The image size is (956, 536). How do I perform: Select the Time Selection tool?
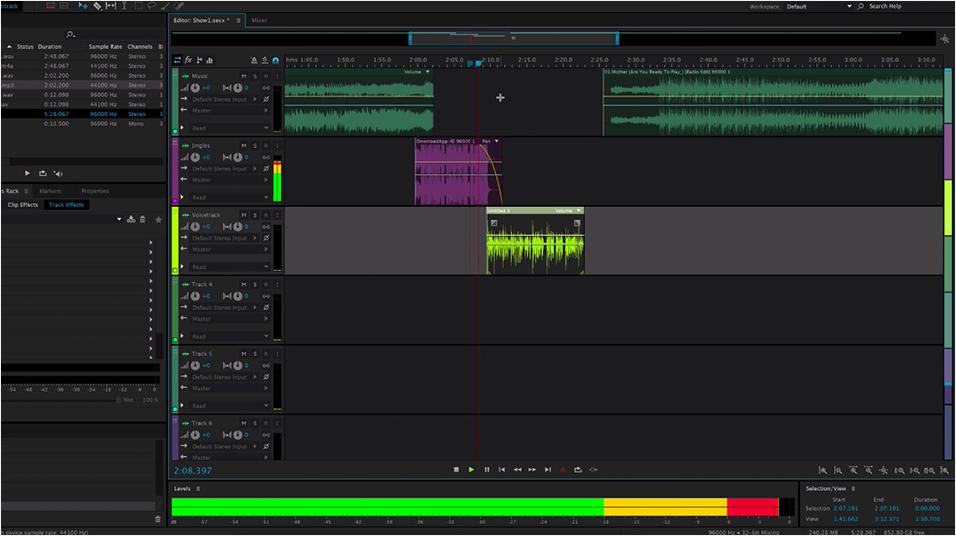[x=124, y=6]
